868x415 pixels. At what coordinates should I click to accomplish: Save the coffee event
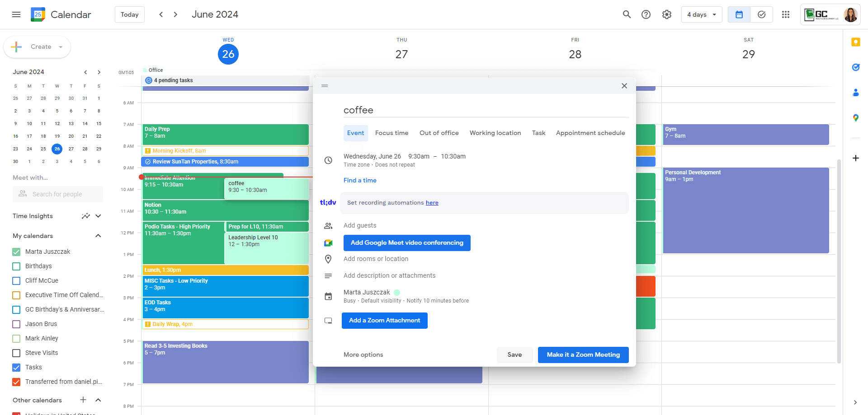click(x=514, y=354)
